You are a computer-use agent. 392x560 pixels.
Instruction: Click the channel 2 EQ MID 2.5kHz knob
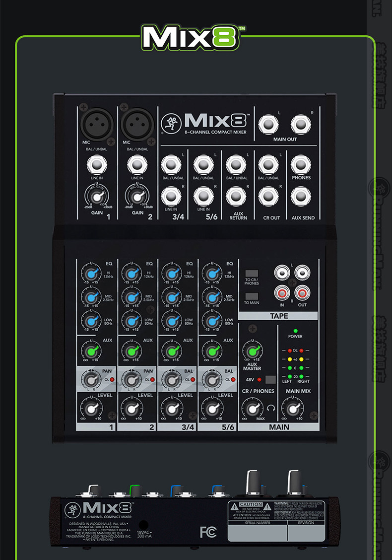(131, 297)
